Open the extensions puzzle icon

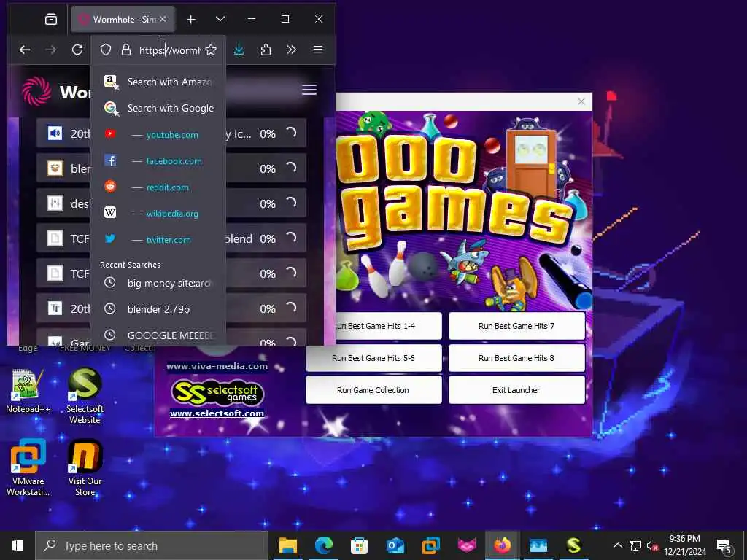coord(266,50)
